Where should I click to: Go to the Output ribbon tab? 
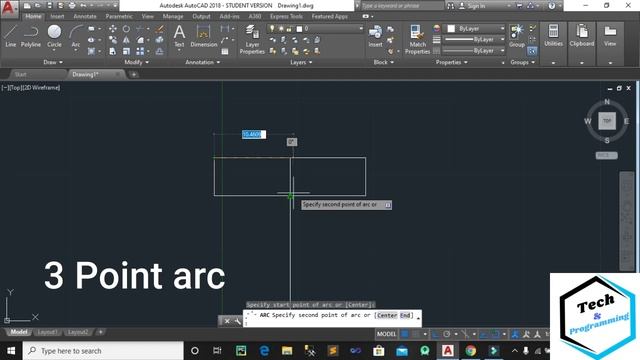201,16
